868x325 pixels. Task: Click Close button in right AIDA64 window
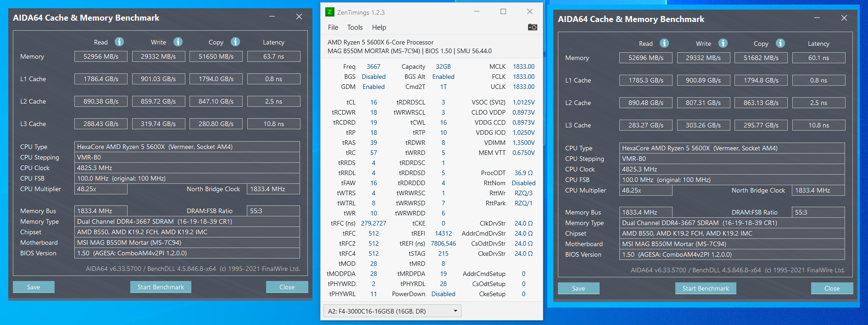pos(832,288)
